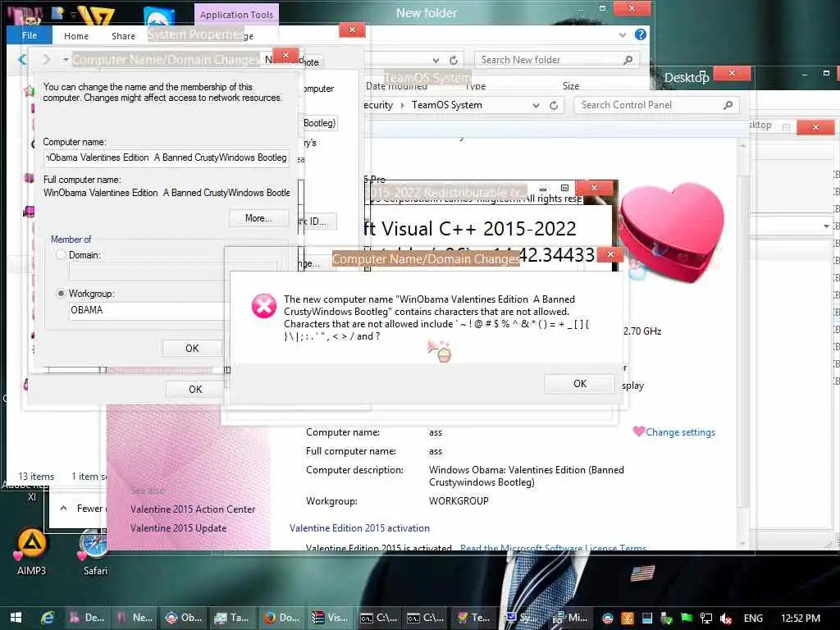Click the 12:52 PM clock
Screen dimensions: 840x630
click(x=801, y=619)
